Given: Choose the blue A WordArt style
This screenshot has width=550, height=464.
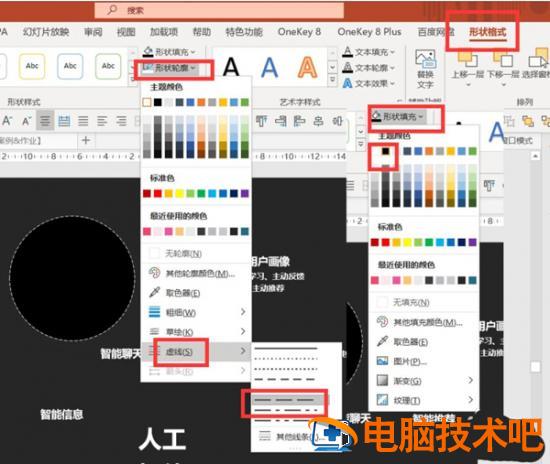Looking at the screenshot, I should tap(269, 67).
